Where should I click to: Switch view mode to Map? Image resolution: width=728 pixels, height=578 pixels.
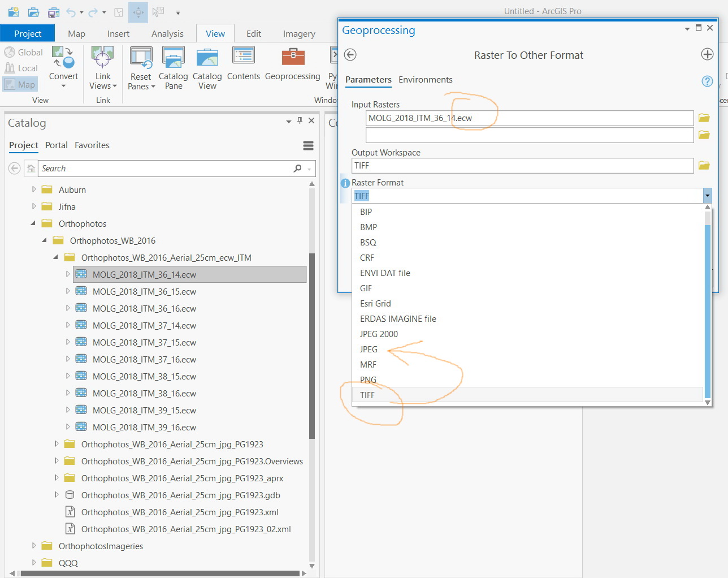point(20,84)
